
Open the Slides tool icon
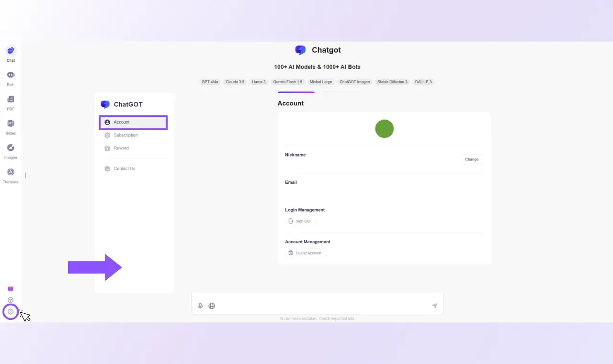[11, 124]
